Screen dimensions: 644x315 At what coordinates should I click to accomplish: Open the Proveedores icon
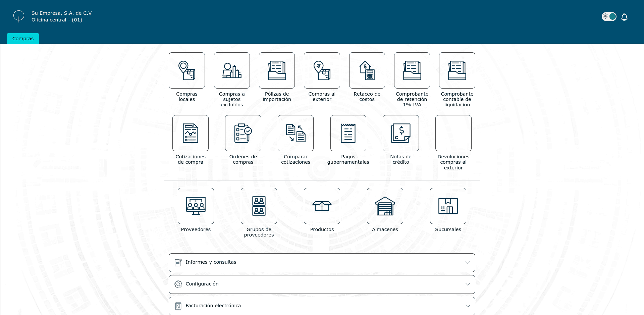[x=196, y=206]
